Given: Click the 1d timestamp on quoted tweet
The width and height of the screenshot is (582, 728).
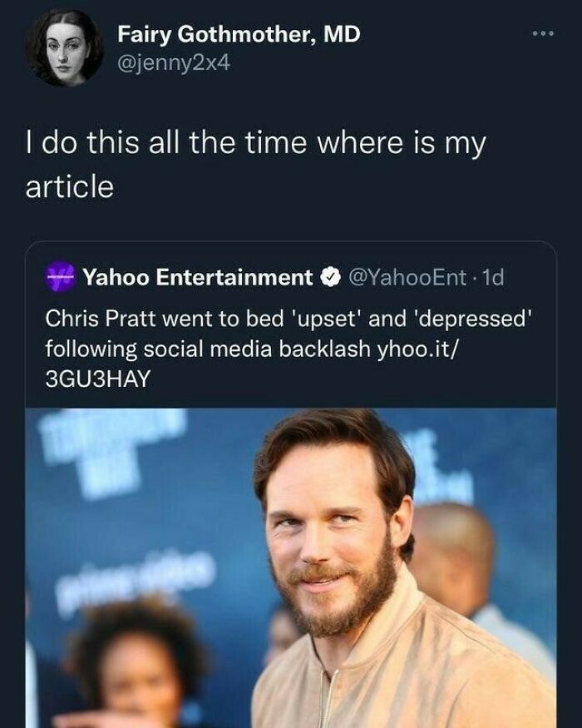Looking at the screenshot, I should [493, 277].
